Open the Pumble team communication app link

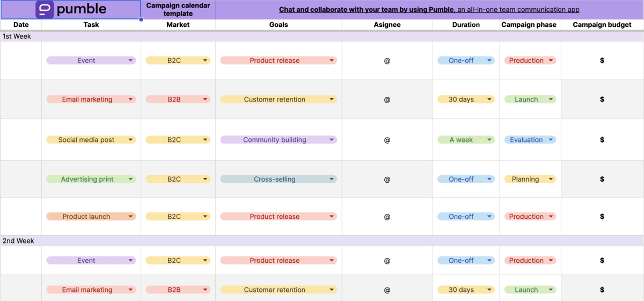(429, 10)
